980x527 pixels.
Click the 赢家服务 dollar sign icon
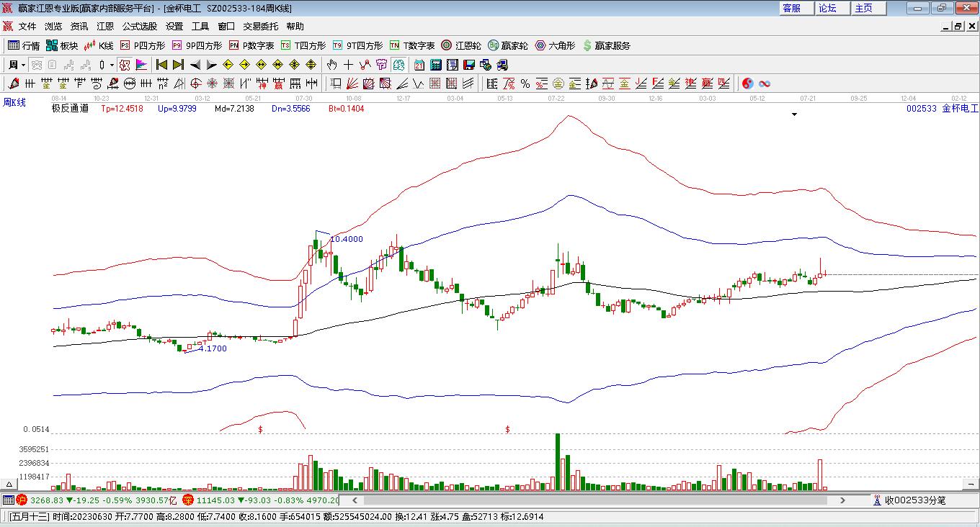tap(587, 45)
